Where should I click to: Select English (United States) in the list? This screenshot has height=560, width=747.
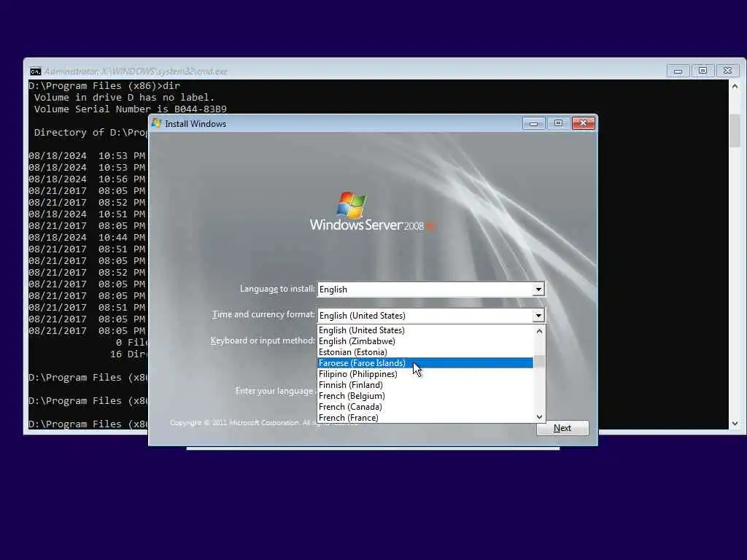click(x=425, y=330)
